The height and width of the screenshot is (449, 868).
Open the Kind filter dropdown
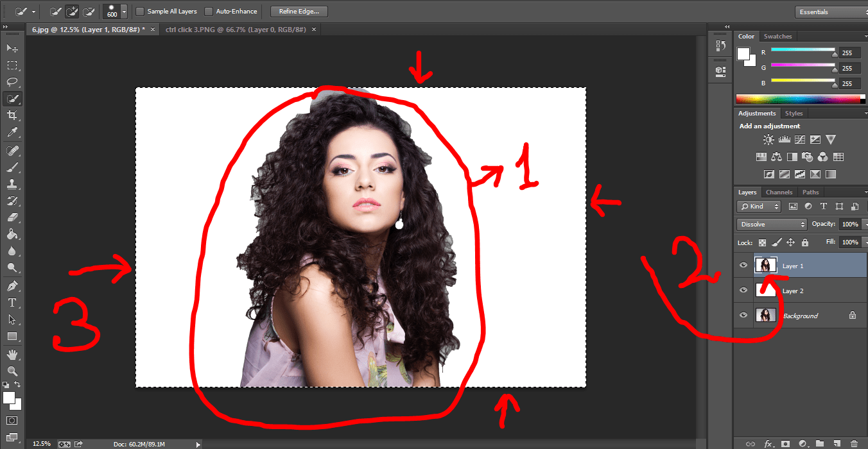(758, 206)
